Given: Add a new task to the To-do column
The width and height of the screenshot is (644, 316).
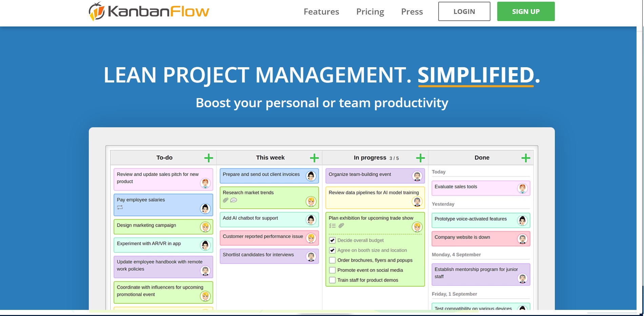Looking at the screenshot, I should click(x=209, y=157).
